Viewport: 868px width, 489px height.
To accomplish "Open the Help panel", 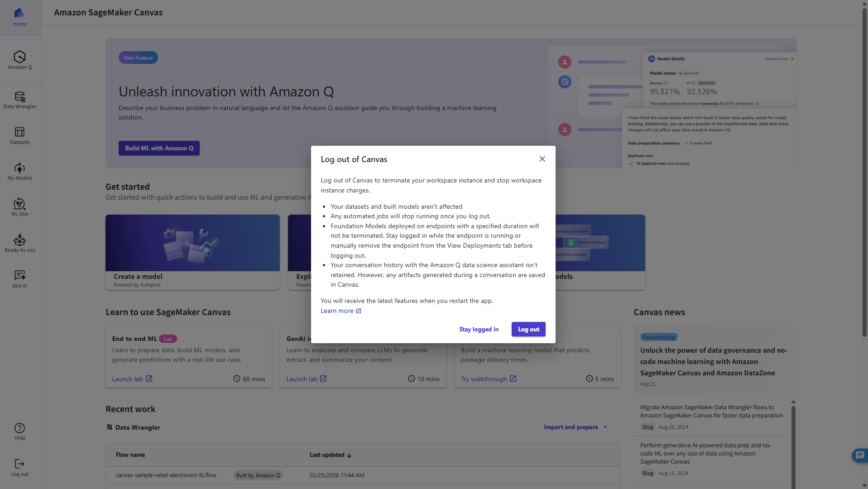I will pyautogui.click(x=19, y=430).
